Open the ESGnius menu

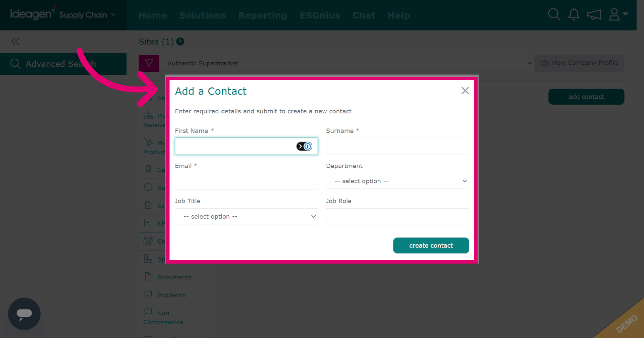pyautogui.click(x=320, y=15)
